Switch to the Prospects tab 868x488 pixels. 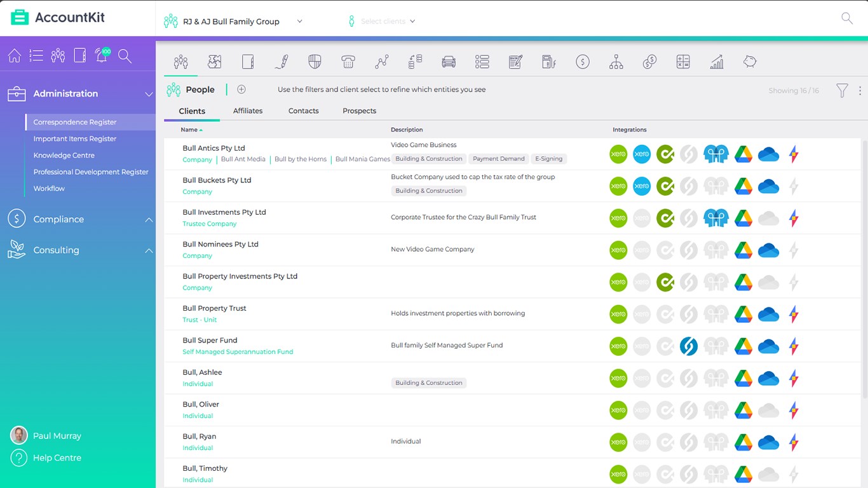pyautogui.click(x=359, y=111)
